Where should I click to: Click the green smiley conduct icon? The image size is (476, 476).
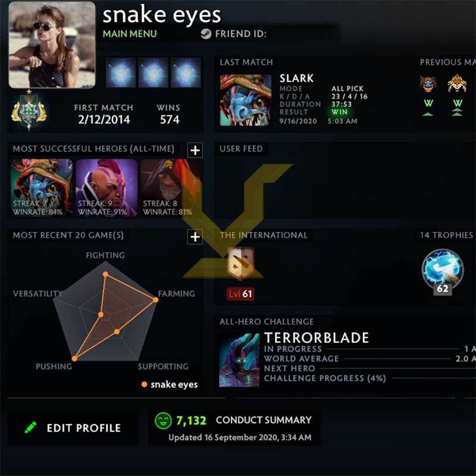pos(163,421)
